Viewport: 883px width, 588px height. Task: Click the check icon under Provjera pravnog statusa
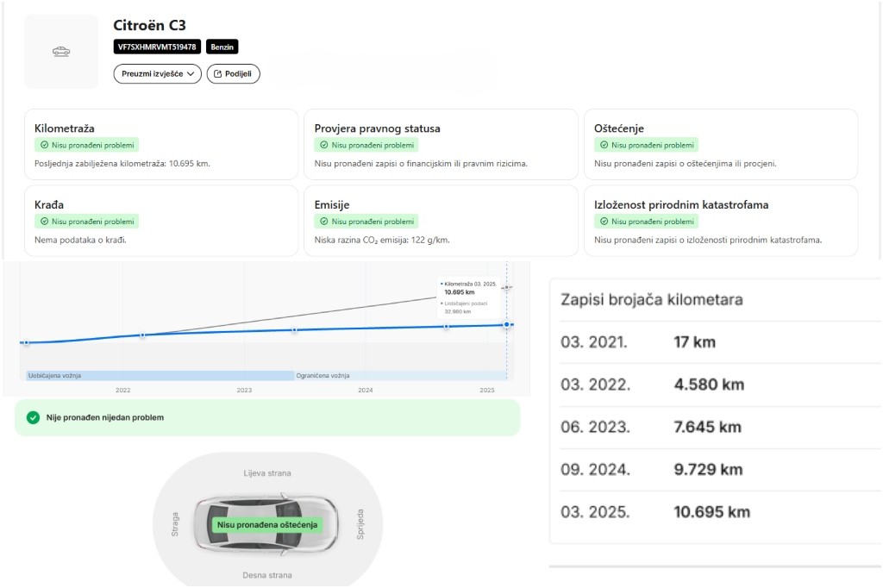pos(324,146)
